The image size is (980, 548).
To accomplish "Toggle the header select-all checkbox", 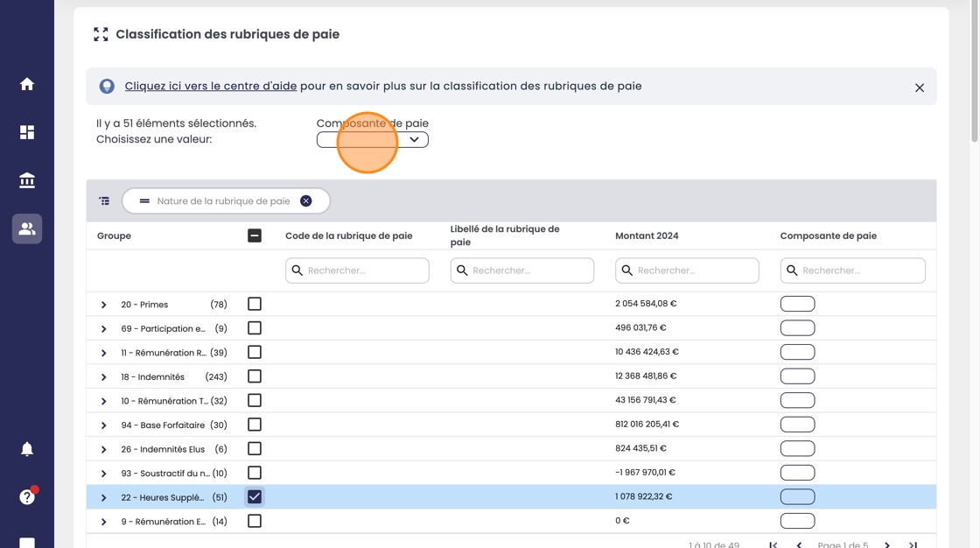I will pos(255,235).
